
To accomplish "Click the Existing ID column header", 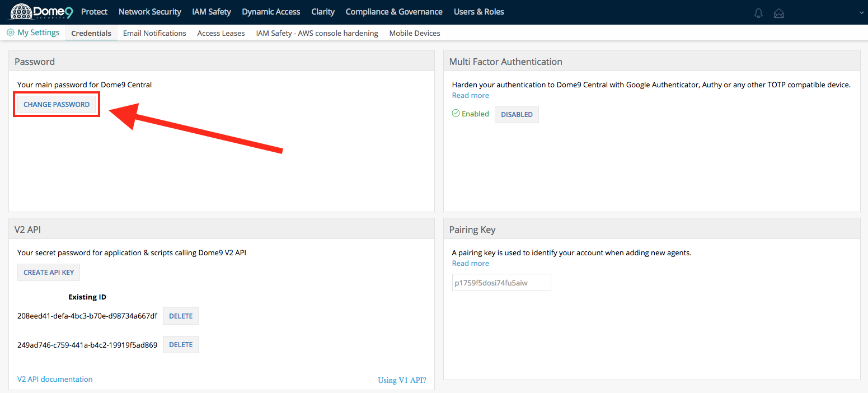I will coord(87,297).
